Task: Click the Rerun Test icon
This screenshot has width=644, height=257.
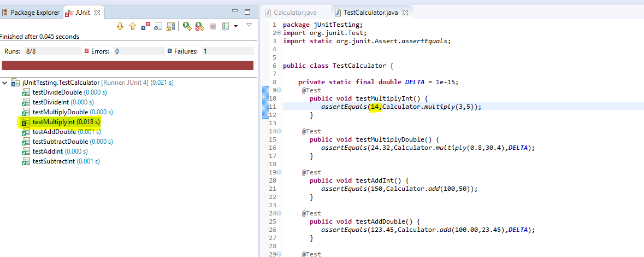Action: click(187, 27)
